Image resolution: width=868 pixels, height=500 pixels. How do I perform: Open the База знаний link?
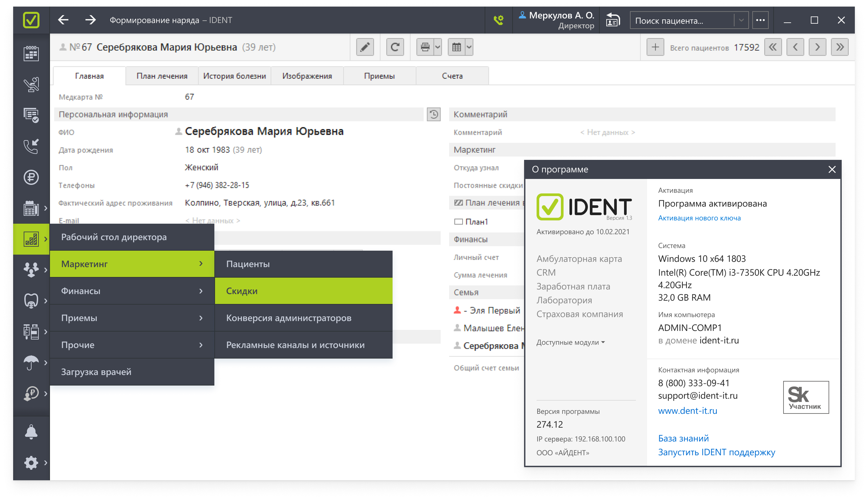pos(683,438)
